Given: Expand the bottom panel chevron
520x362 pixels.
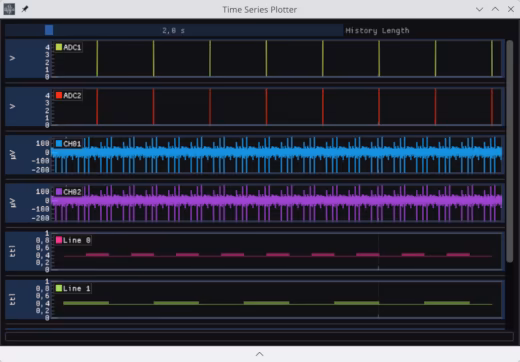Looking at the screenshot, I should coord(260,354).
